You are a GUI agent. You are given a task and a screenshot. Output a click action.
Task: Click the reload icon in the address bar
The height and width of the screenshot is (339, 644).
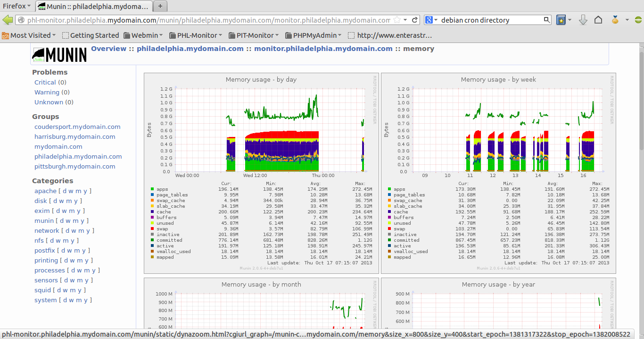(x=414, y=20)
